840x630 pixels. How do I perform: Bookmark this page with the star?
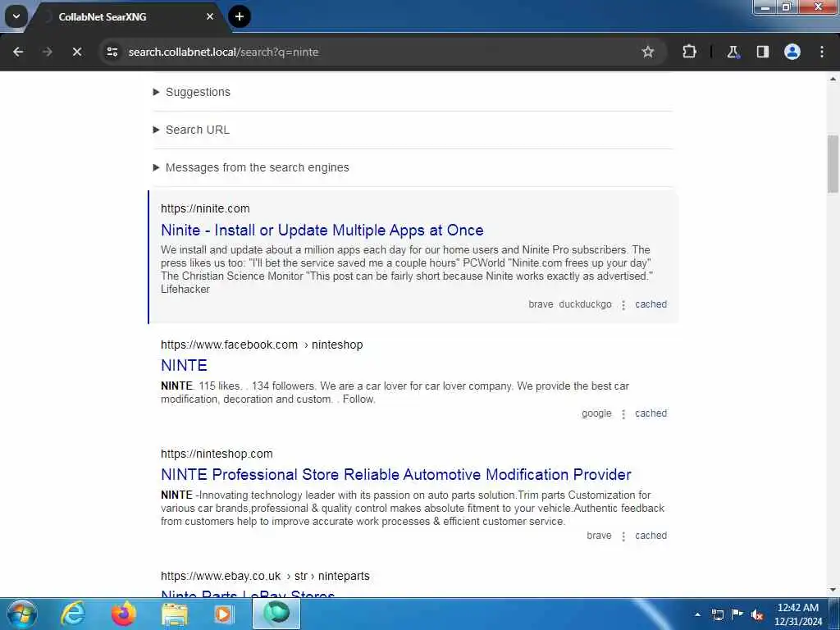click(648, 52)
